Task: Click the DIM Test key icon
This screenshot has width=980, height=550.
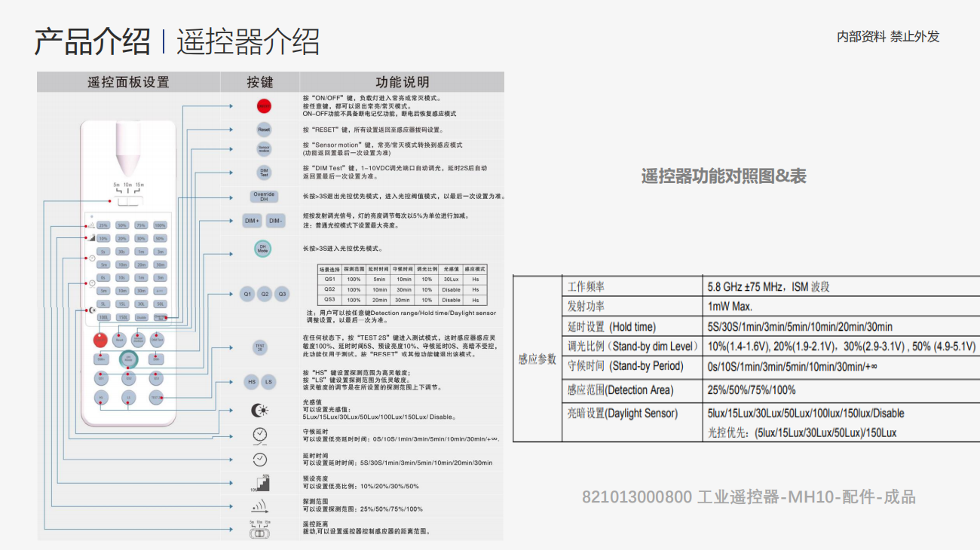Action: [263, 173]
